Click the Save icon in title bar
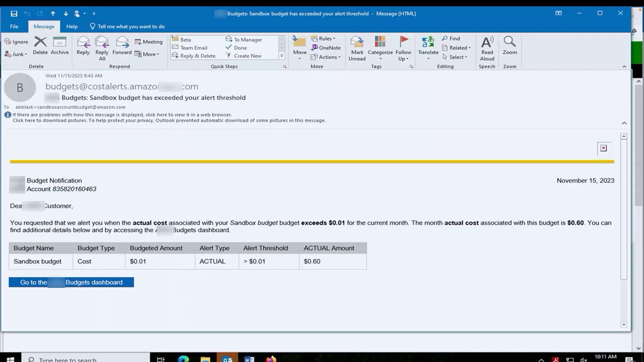Image resolution: width=644 pixels, height=362 pixels. [14, 14]
